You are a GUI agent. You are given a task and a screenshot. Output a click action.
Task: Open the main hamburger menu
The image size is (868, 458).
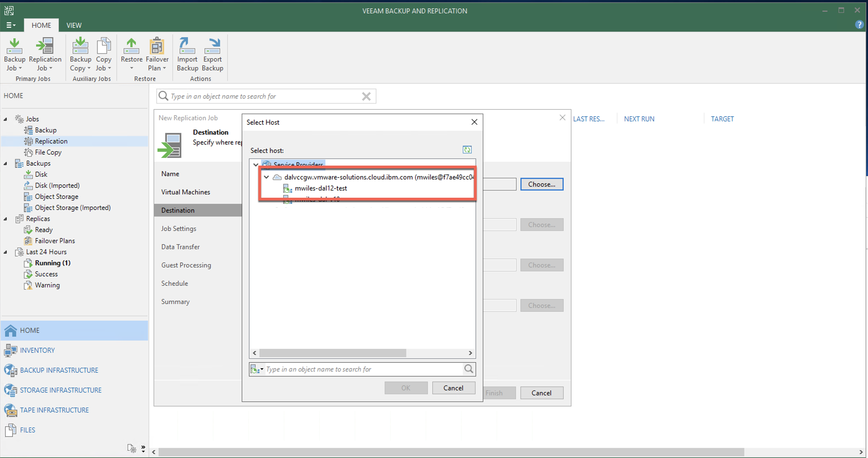click(x=11, y=25)
